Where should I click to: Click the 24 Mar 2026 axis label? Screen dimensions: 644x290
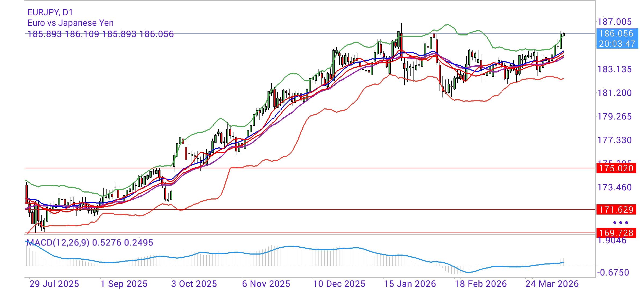tap(553, 283)
